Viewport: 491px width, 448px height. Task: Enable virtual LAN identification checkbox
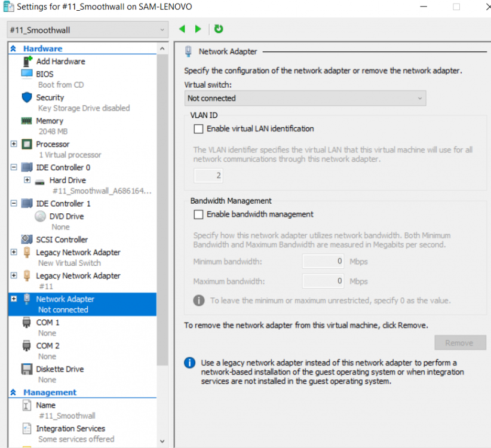198,129
